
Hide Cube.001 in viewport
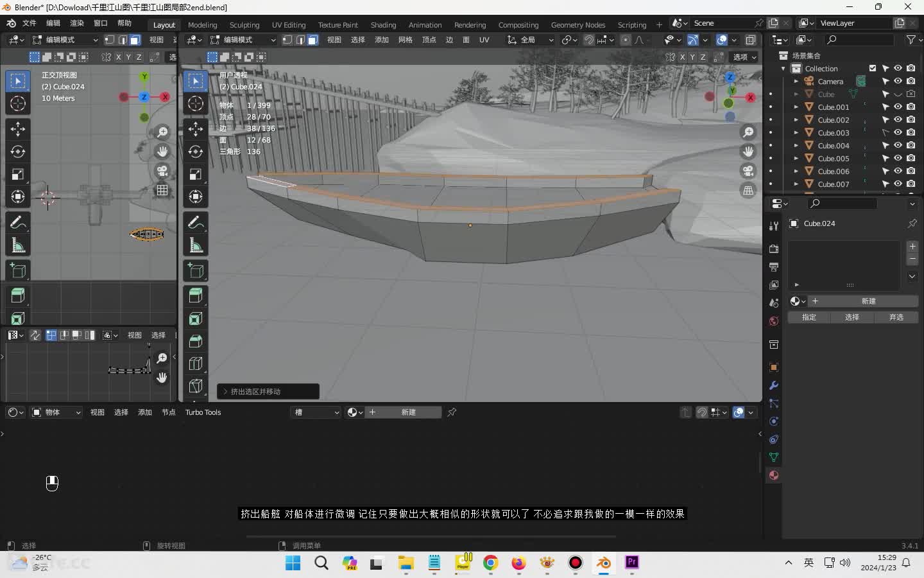point(898,107)
